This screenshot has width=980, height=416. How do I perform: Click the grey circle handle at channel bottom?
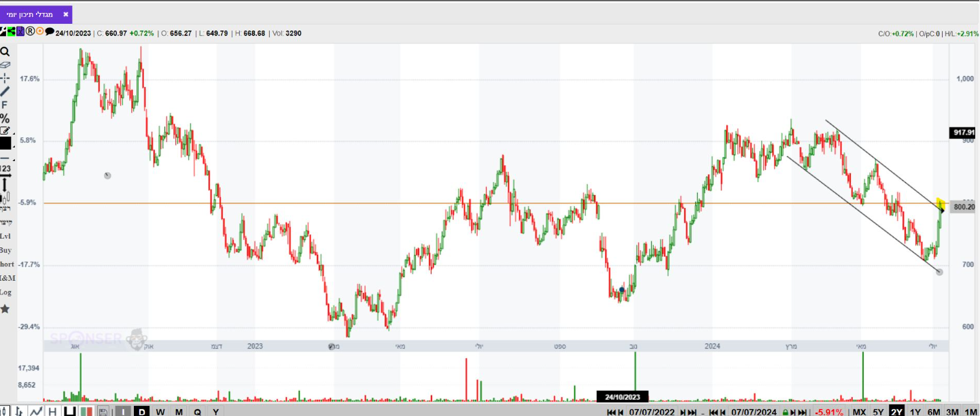940,272
